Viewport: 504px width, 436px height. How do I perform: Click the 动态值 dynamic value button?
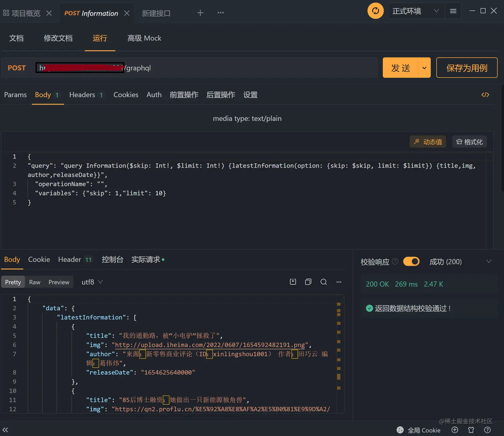[x=428, y=142]
